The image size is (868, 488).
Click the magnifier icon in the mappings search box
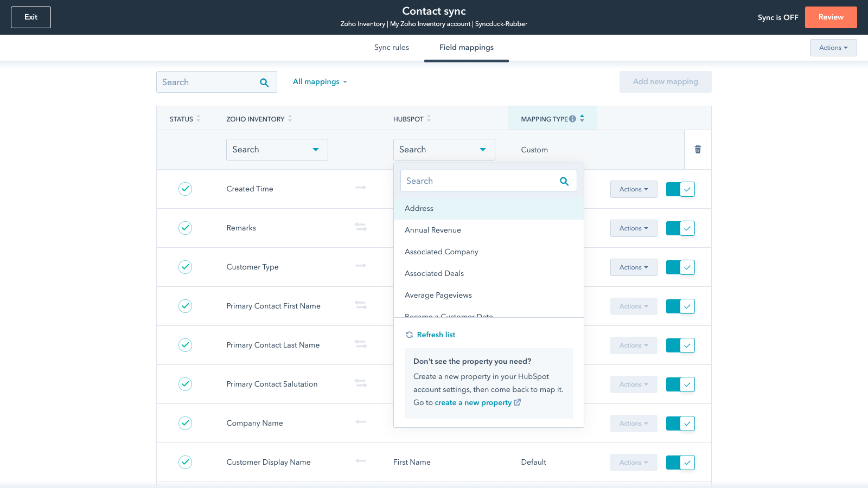pyautogui.click(x=264, y=82)
